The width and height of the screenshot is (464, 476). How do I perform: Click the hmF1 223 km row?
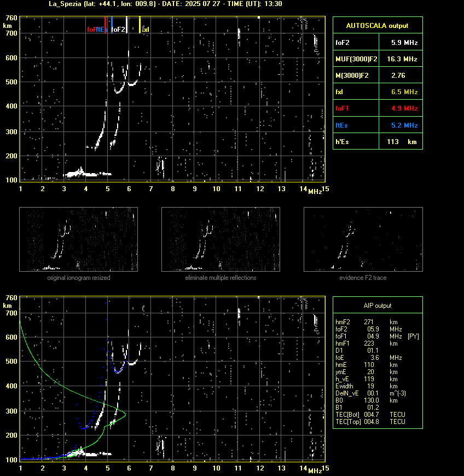pos(367,343)
